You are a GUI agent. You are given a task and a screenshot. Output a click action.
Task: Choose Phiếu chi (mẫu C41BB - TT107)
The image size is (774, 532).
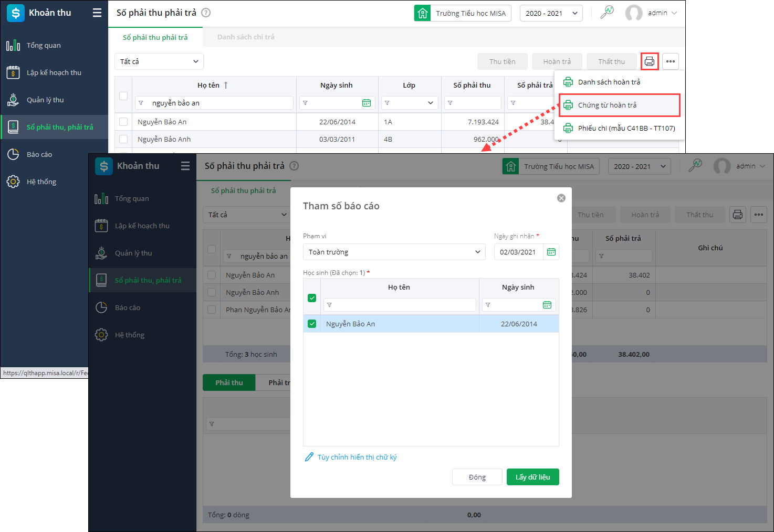(619, 128)
